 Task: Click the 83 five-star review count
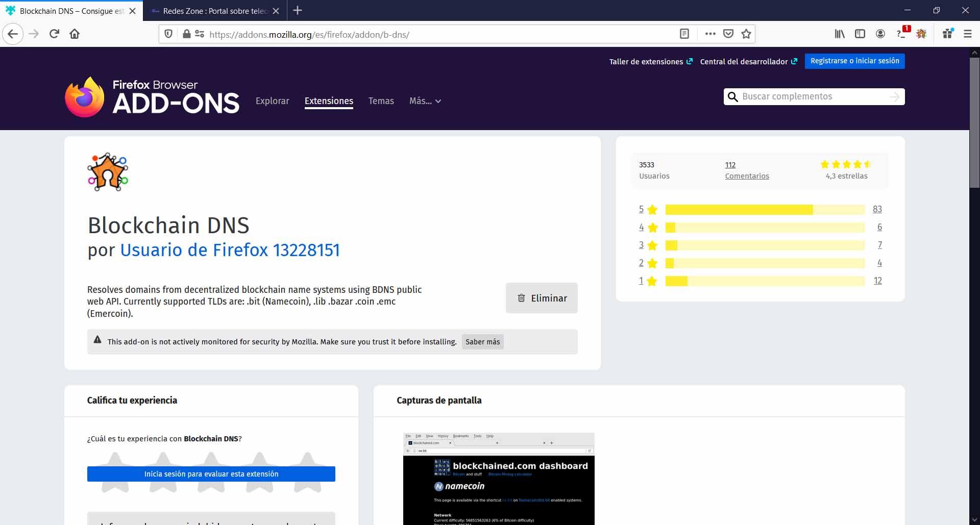(877, 209)
